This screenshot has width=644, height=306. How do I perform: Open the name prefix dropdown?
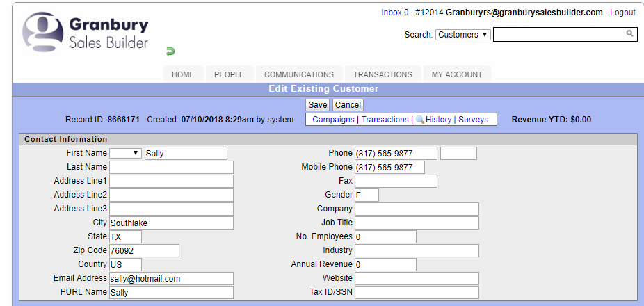point(126,153)
